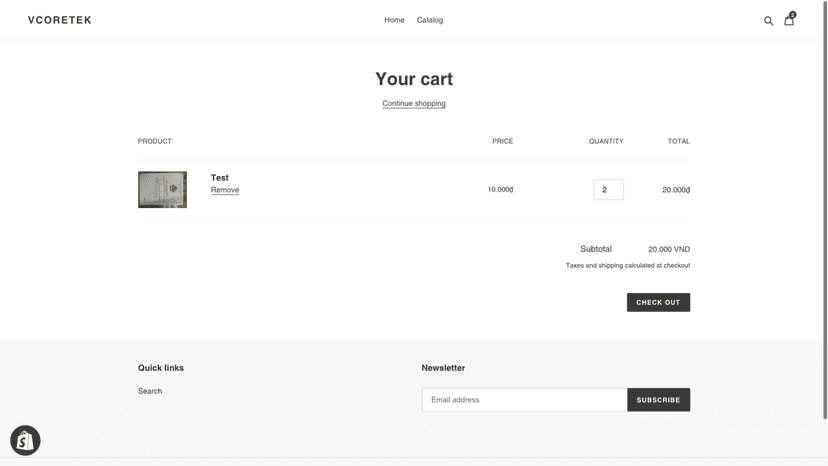Focus the quantity field showing 2

point(608,190)
